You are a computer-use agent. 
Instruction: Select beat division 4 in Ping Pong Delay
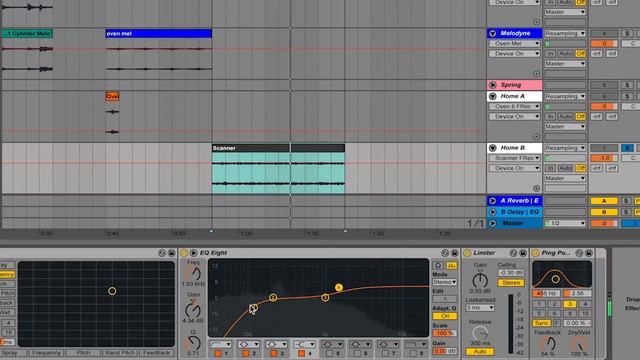[x=585, y=304]
